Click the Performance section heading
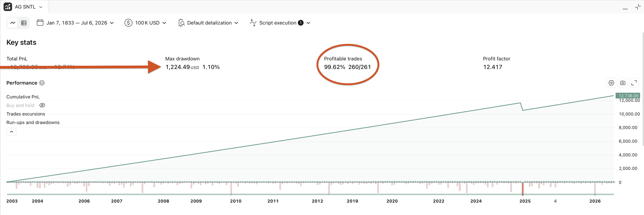This screenshot has width=644, height=215. point(22,83)
